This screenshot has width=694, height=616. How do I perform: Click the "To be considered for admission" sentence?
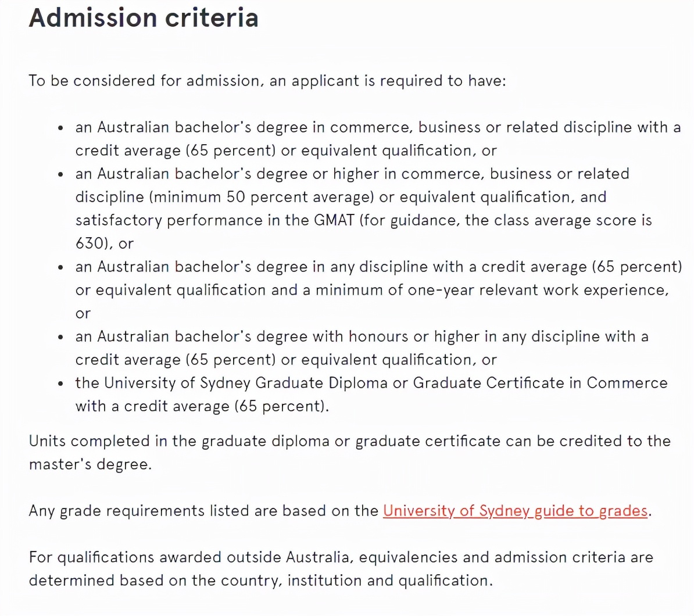point(267,81)
